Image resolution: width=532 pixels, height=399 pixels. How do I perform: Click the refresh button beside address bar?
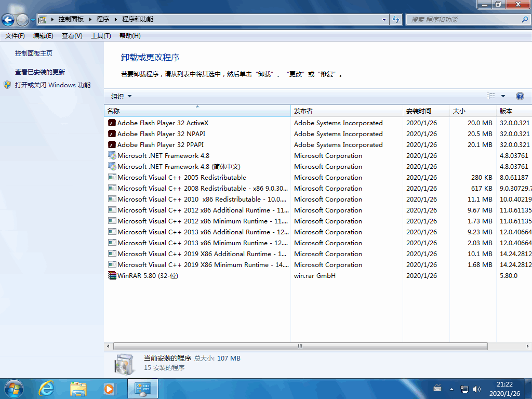[396, 19]
